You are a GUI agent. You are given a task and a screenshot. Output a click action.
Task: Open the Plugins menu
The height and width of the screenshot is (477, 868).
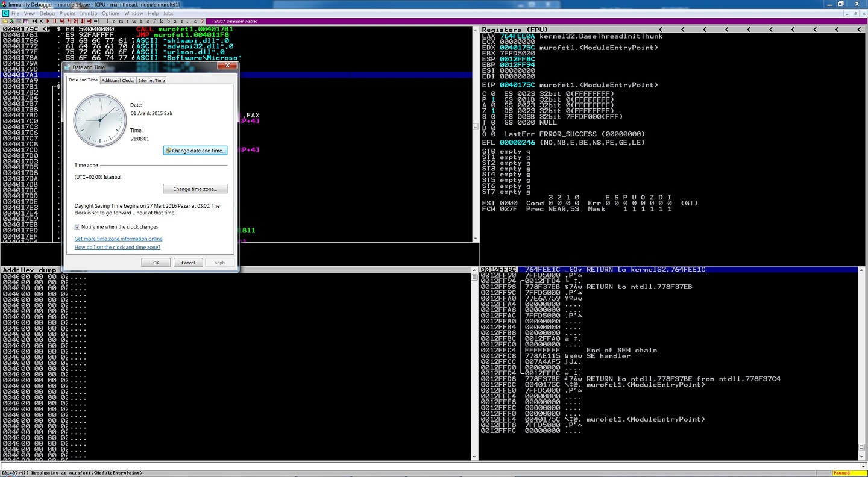coord(68,13)
